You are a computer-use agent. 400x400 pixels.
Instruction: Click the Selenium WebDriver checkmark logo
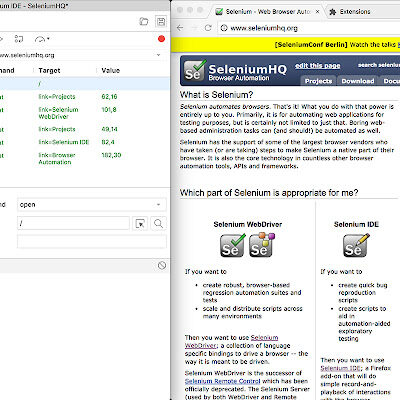[232, 245]
